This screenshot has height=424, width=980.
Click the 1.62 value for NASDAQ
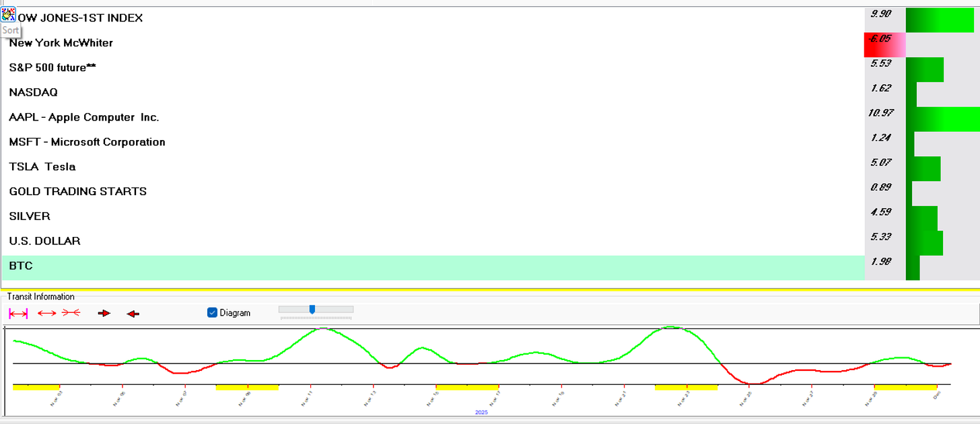[880, 88]
